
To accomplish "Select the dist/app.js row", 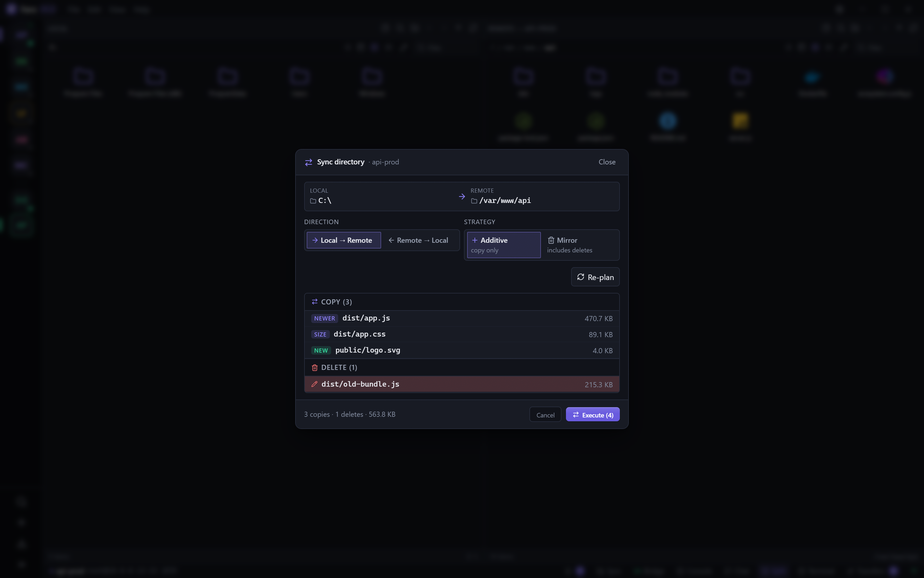I will (462, 319).
